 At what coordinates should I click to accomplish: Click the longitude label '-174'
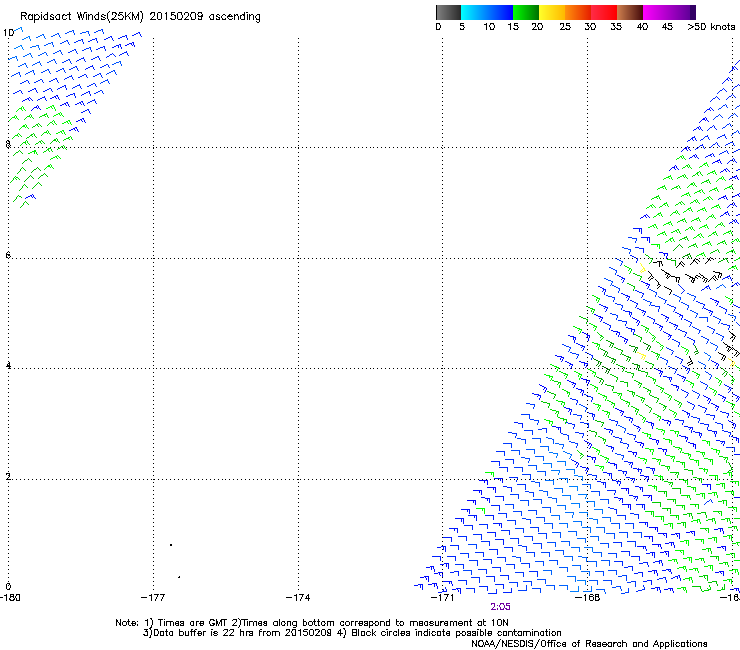[298, 598]
